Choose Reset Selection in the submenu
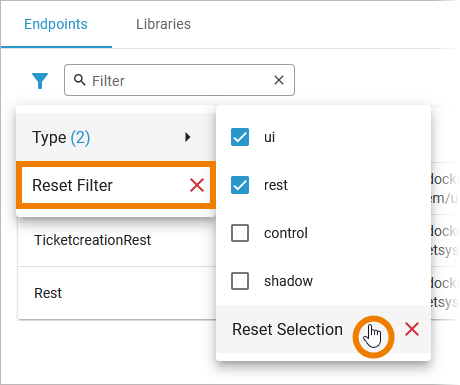This screenshot has width=460, height=385. click(323, 329)
